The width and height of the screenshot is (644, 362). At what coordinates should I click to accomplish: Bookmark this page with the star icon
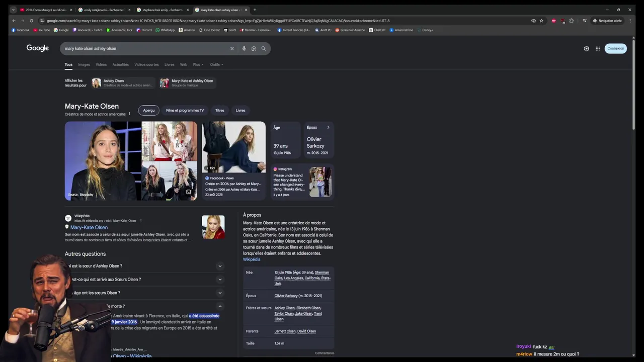click(541, 21)
